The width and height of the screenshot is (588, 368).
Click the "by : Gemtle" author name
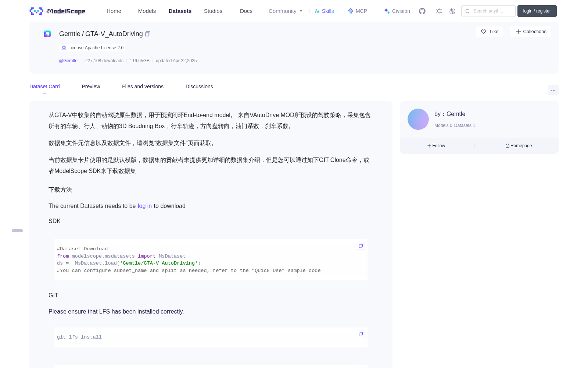[x=450, y=114]
